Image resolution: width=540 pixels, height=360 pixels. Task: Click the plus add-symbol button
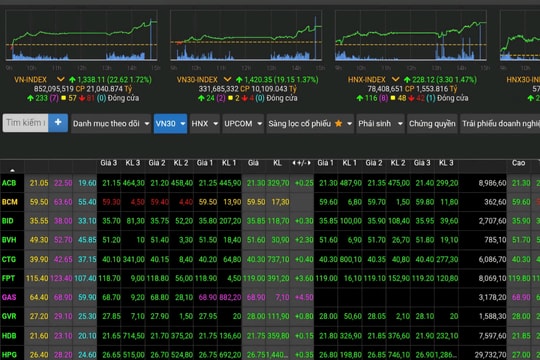[58, 123]
